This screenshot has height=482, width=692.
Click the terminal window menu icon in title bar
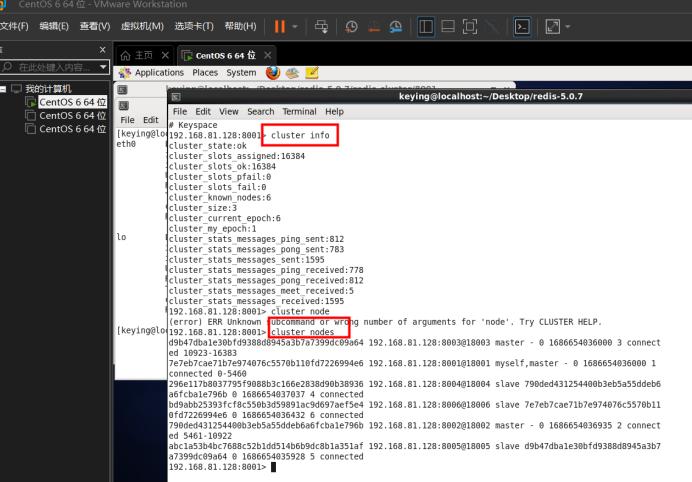(x=175, y=97)
